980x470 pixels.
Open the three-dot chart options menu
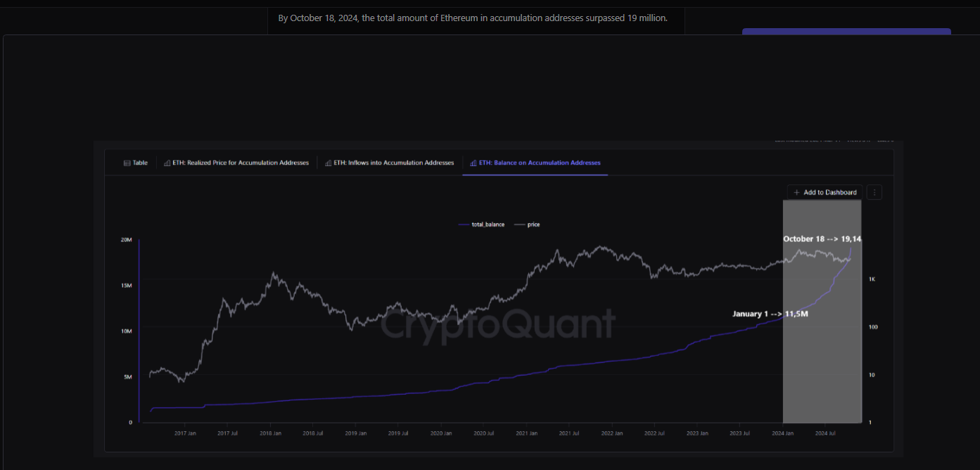(874, 192)
